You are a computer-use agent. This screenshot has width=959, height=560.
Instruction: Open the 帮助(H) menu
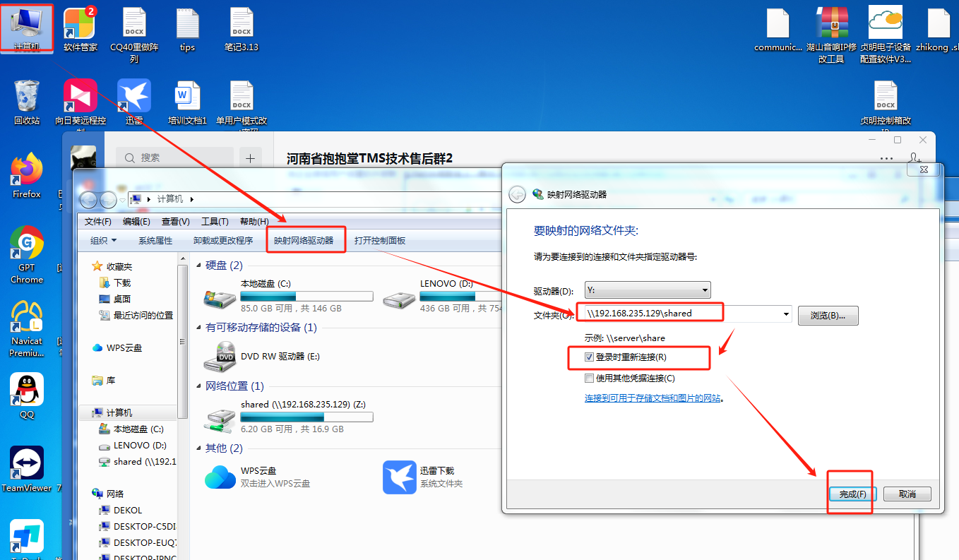[254, 222]
